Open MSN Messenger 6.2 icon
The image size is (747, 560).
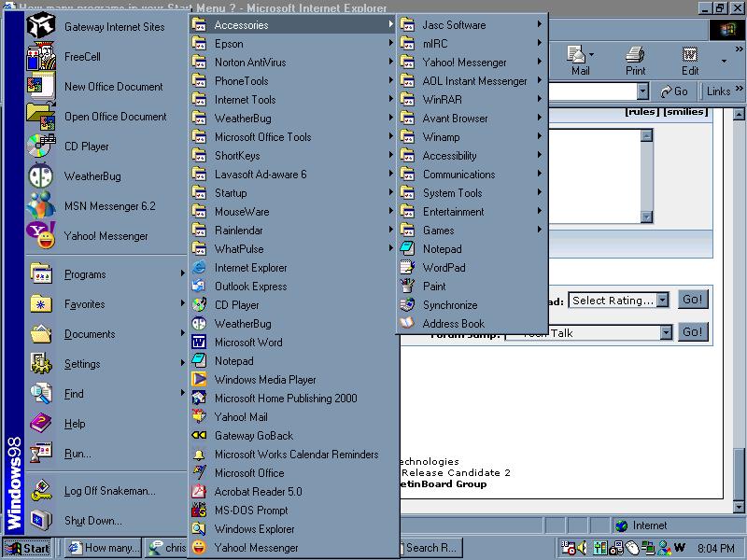click(41, 205)
